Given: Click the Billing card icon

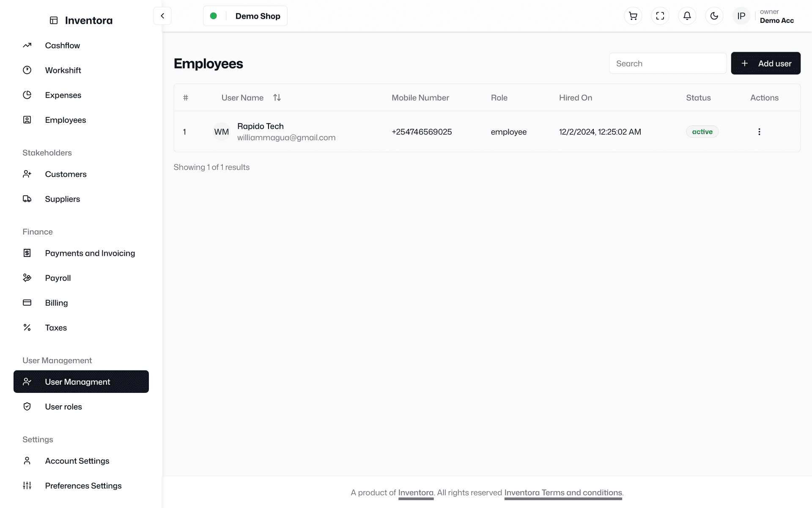Looking at the screenshot, I should 27,303.
